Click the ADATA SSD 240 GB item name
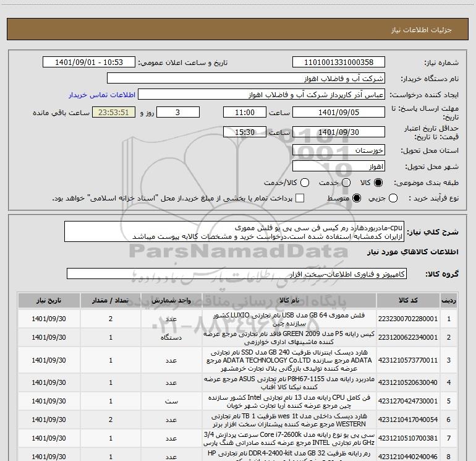This screenshot has width=476, height=461. coord(289,360)
